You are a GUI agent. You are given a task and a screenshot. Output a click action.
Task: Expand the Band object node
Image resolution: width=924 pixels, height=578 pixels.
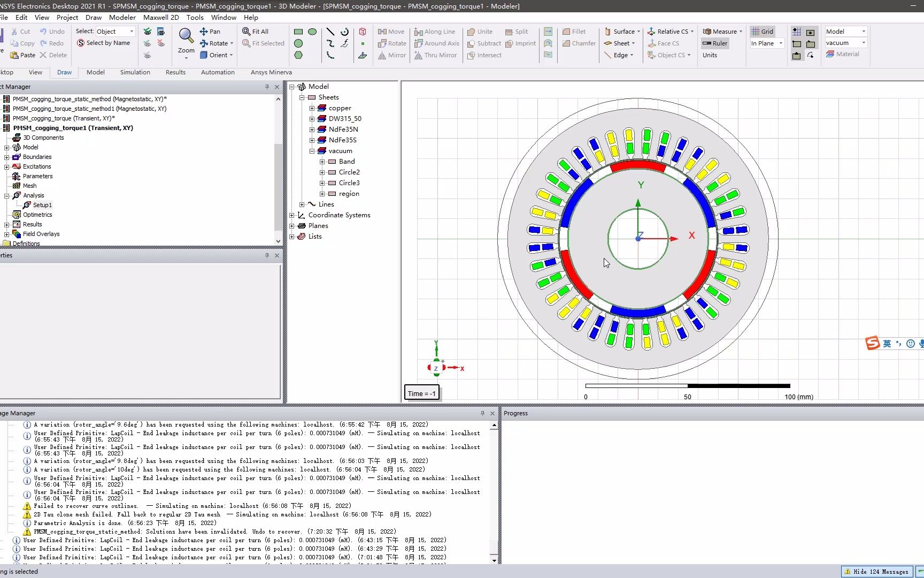pyautogui.click(x=322, y=162)
